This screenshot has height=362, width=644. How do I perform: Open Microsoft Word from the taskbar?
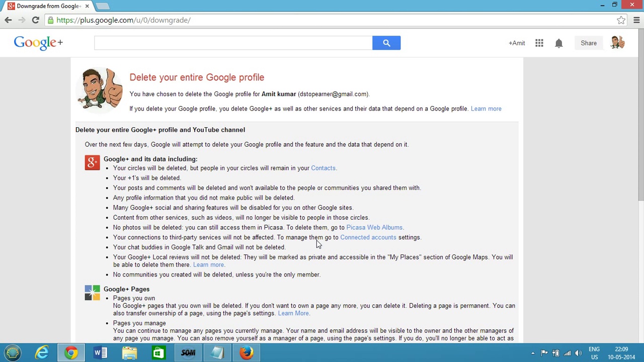[x=100, y=353]
